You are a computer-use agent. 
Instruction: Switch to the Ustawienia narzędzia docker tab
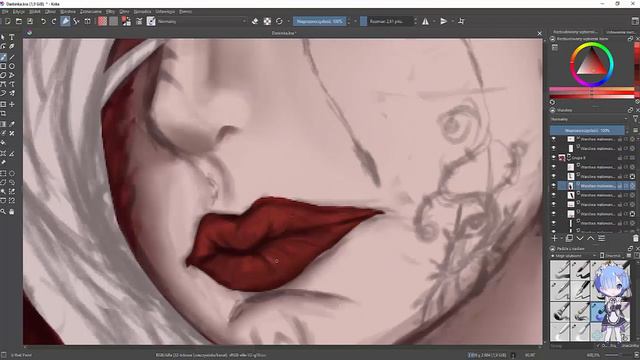pyautogui.click(x=621, y=32)
